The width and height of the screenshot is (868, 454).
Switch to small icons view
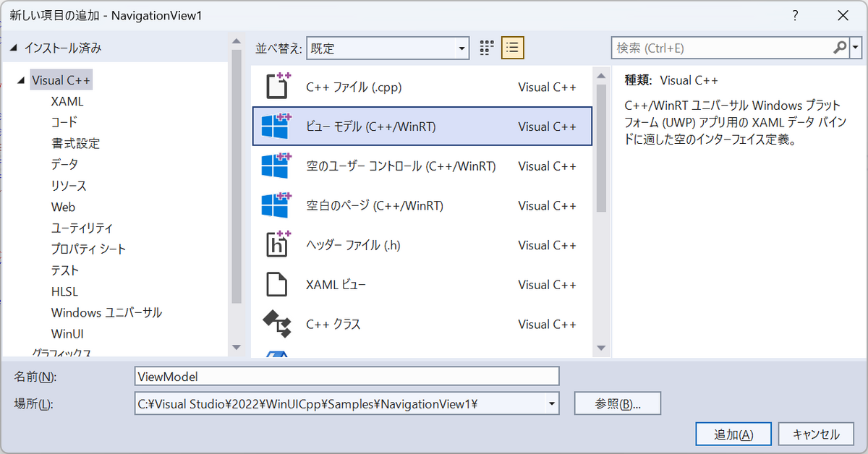pyautogui.click(x=487, y=48)
